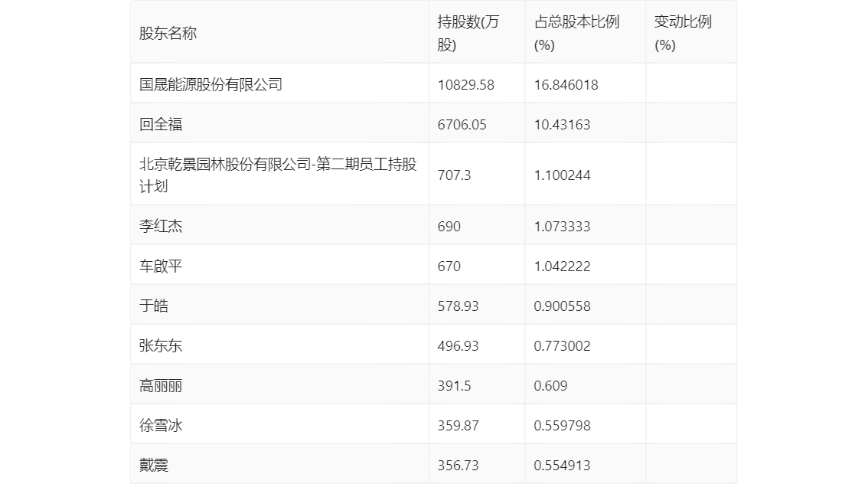Click the percentage 0.609
This screenshot has height=484, width=868.
pyautogui.click(x=550, y=386)
